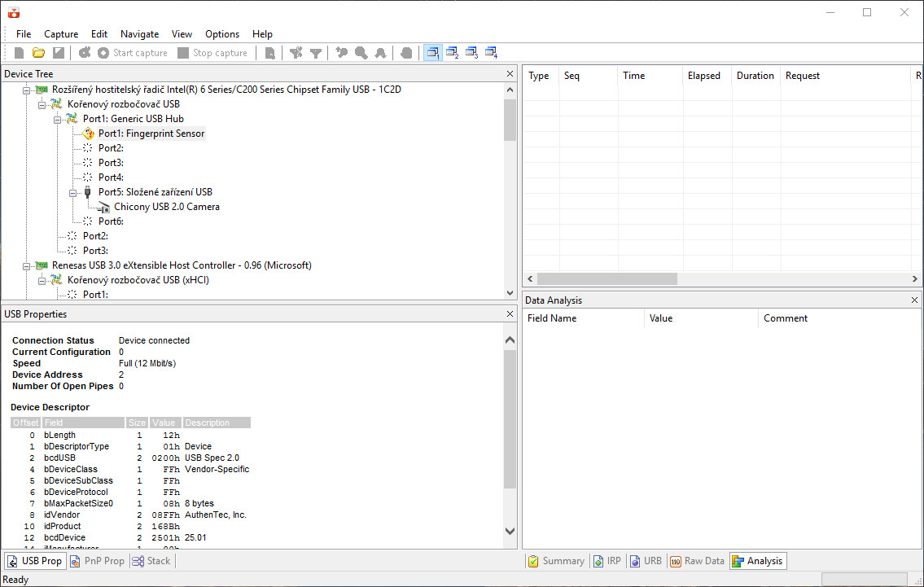Screen dimensions: 924x587
Task: Switch to the PnP Prop tab
Action: coord(98,561)
